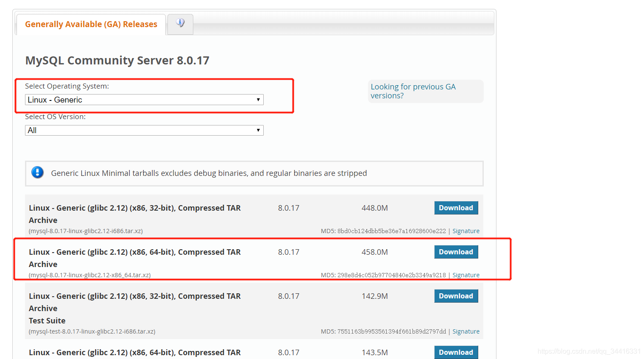Select the MySQL Community Server 8.0.17 heading
Image resolution: width=644 pixels, height=359 pixels.
pyautogui.click(x=117, y=60)
